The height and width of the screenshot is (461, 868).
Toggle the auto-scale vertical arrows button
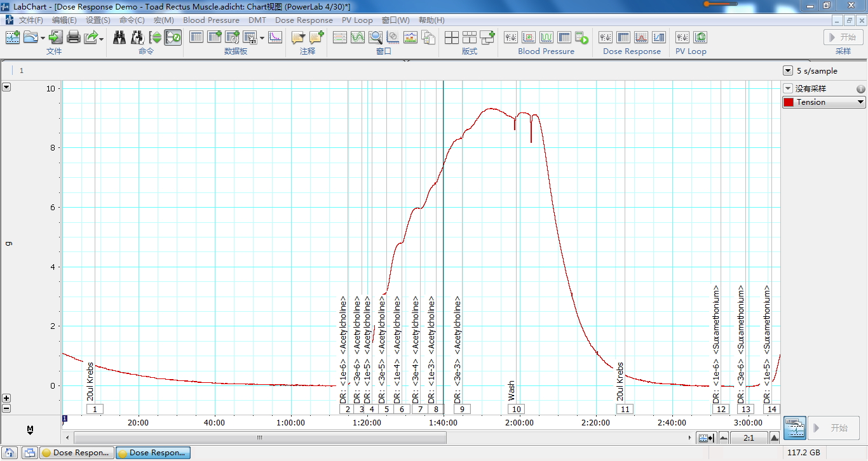coord(155,37)
